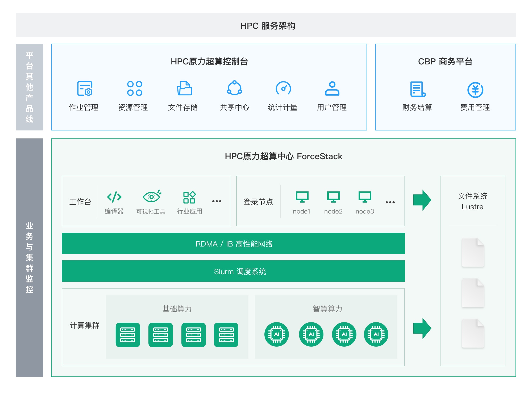
Task: Click the 共享中心 sharing icon
Action: pos(234,88)
